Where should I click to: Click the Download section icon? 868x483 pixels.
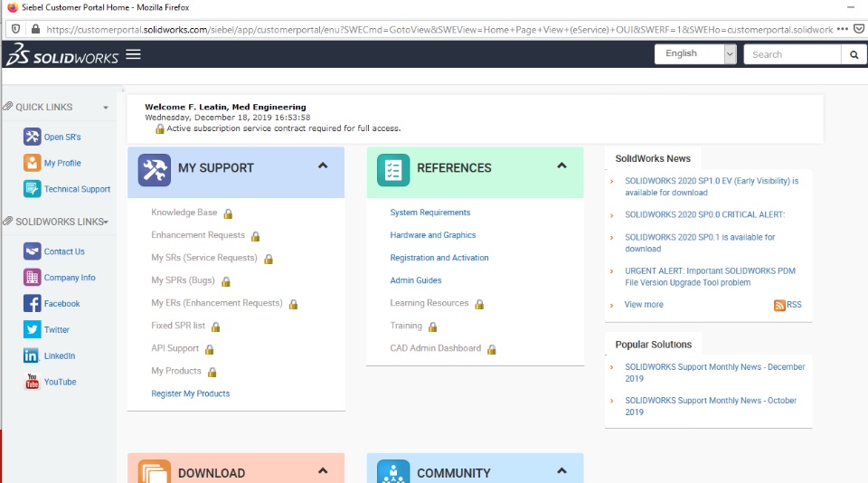coord(155,472)
